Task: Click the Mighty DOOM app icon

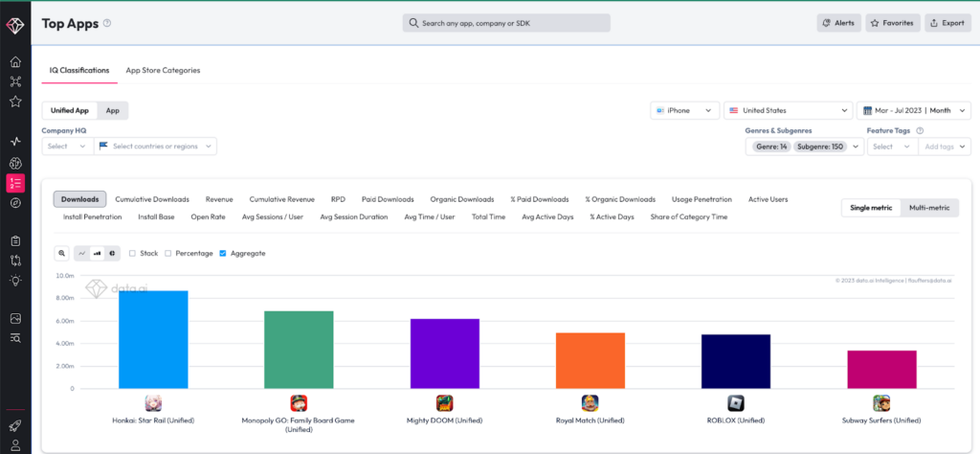Action: point(444,402)
